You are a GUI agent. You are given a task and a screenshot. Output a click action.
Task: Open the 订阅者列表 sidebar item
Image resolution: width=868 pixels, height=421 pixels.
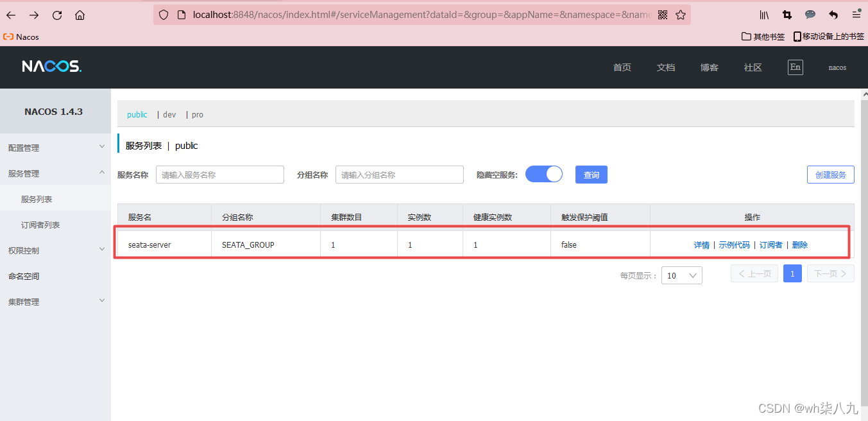click(x=55, y=225)
